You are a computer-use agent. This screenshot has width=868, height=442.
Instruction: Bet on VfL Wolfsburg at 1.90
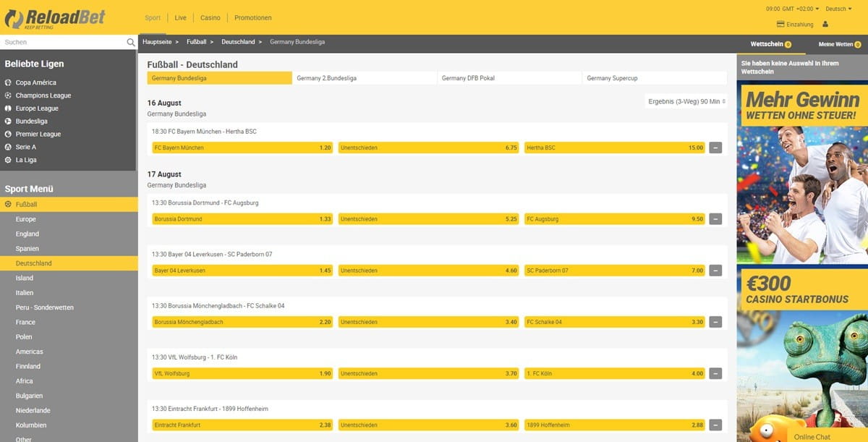point(242,373)
